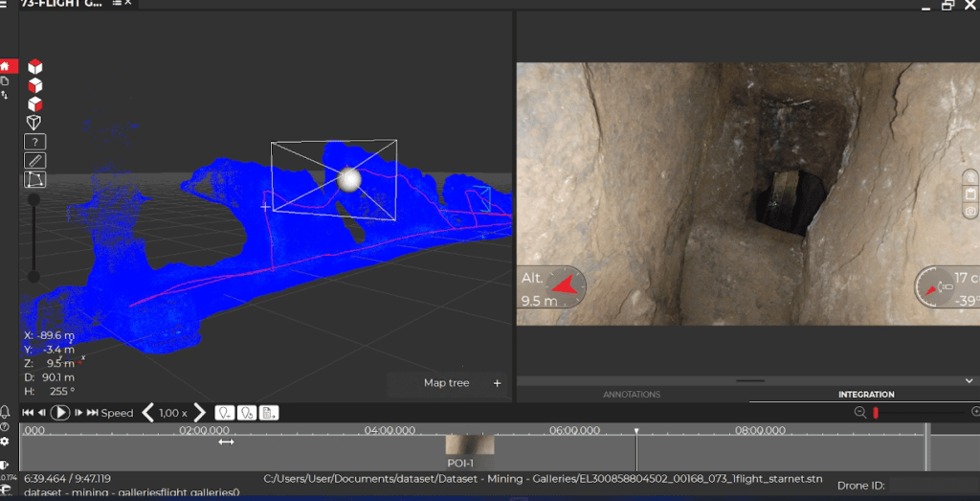Skip to end of flight
The width and height of the screenshot is (980, 501).
click(93, 413)
